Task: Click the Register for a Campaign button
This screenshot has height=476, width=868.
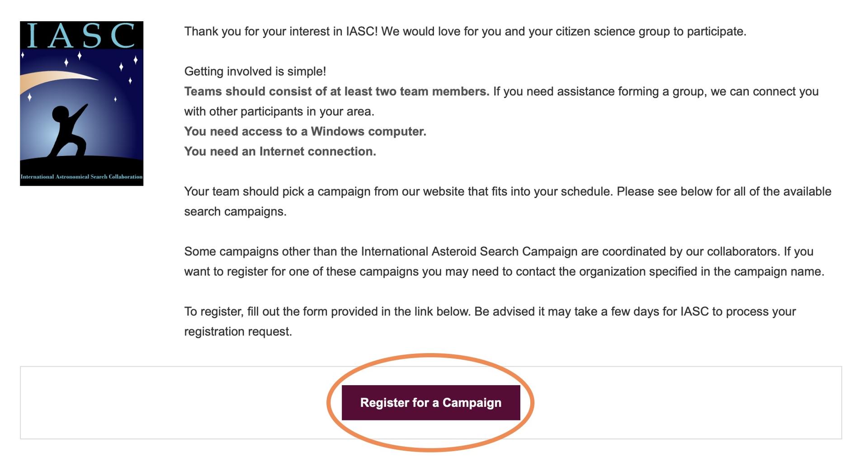Action: (431, 403)
